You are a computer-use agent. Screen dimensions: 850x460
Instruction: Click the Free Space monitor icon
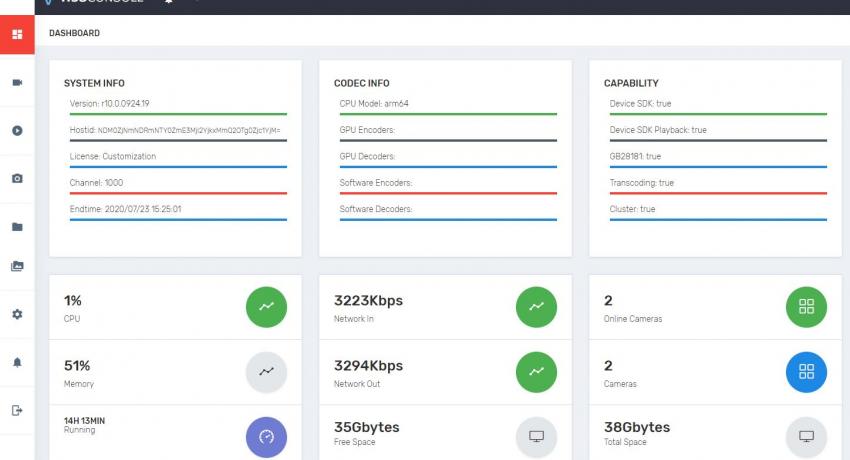(x=536, y=437)
